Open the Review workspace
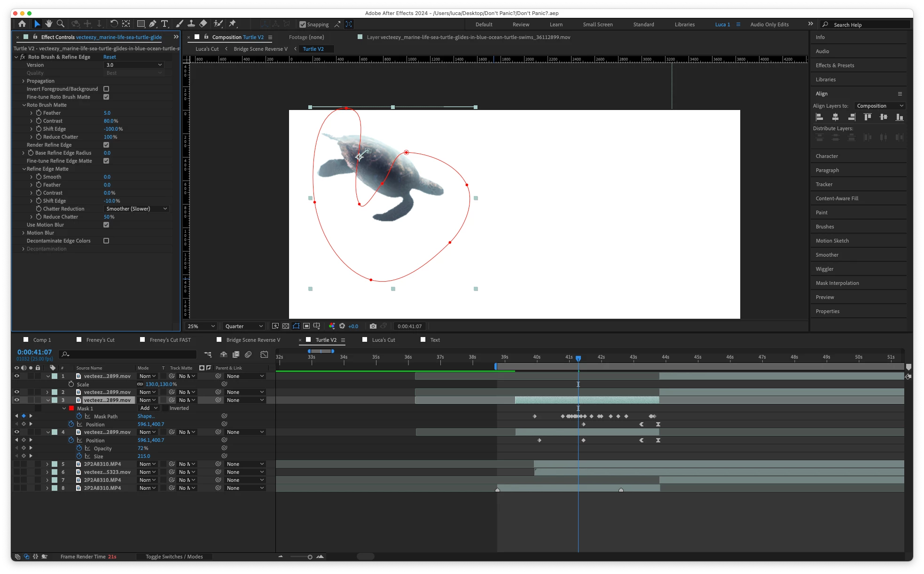This screenshot has width=924, height=574. pyautogui.click(x=520, y=24)
